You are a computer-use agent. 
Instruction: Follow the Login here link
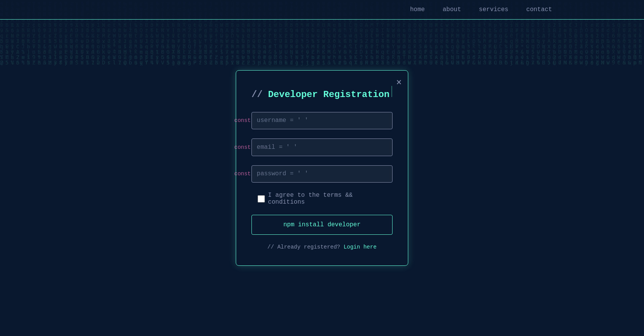pyautogui.click(x=360, y=247)
